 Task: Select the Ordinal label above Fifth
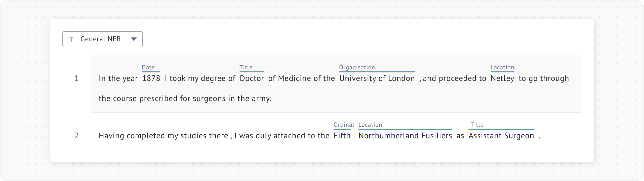pos(344,125)
